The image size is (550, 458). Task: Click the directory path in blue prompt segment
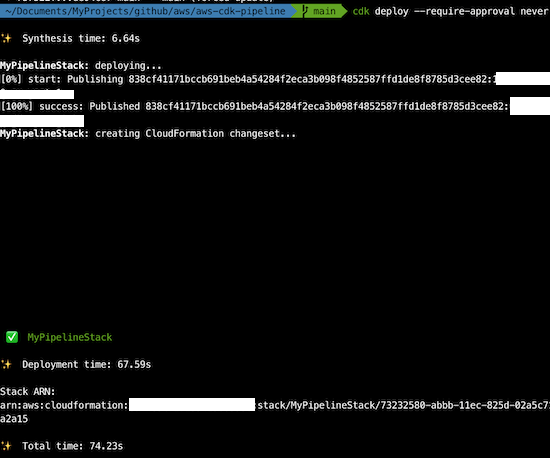coord(146,11)
